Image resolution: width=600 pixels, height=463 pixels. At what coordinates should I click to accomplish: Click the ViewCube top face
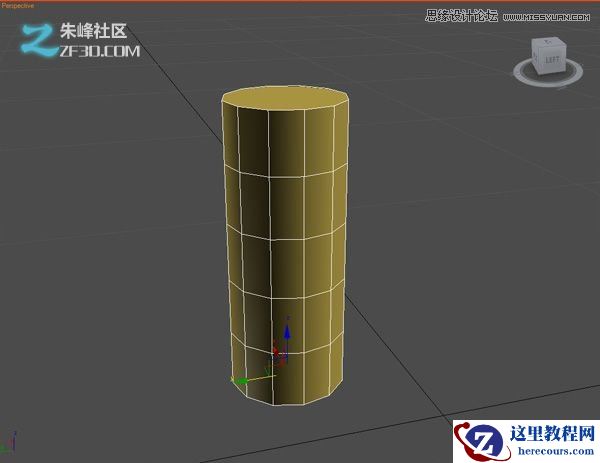(x=548, y=42)
